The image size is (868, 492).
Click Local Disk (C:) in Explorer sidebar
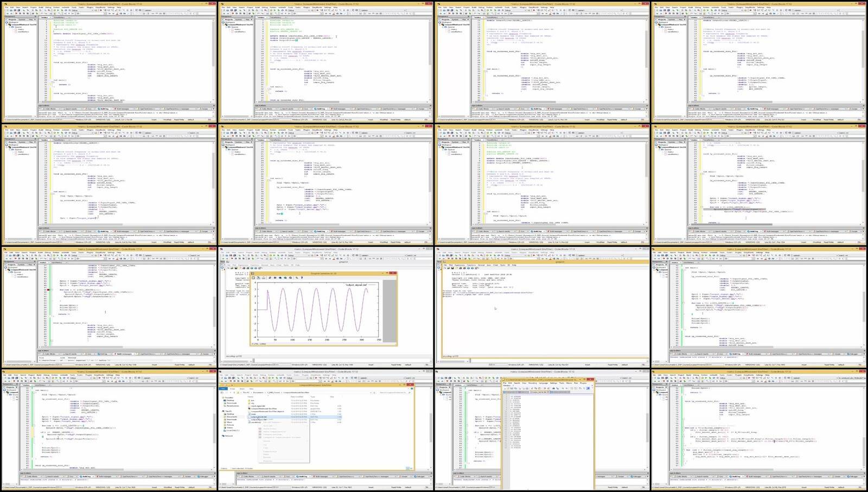pyautogui.click(x=232, y=430)
